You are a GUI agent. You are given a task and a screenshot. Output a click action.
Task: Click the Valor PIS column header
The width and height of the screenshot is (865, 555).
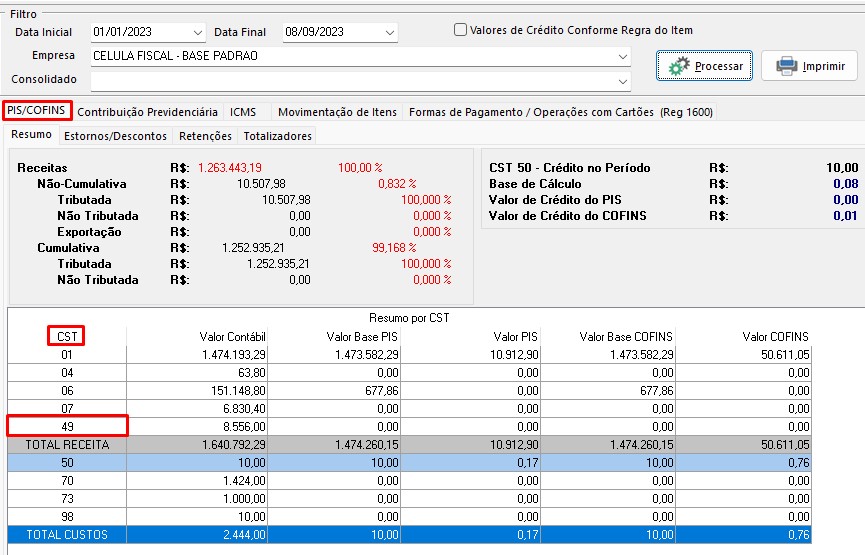click(x=515, y=337)
